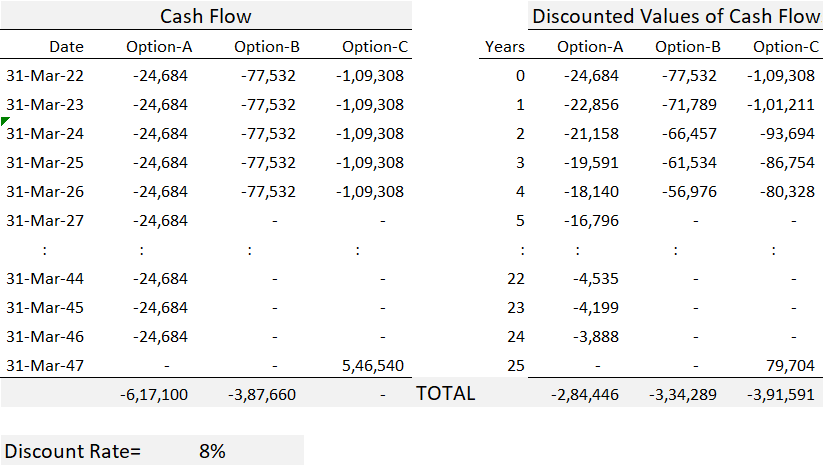Click the "Discount Rate=" label cell
Viewport: 824px width, 466px height.
pos(74,451)
